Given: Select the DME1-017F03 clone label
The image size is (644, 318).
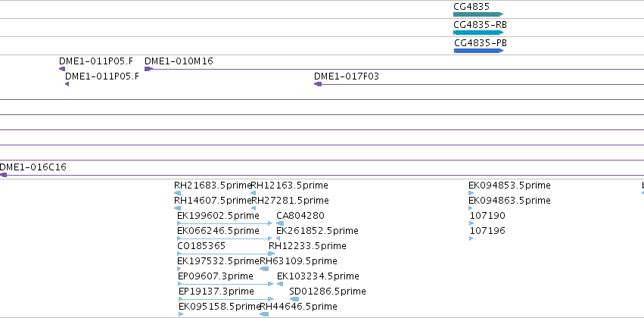Looking at the screenshot, I should click(347, 76).
